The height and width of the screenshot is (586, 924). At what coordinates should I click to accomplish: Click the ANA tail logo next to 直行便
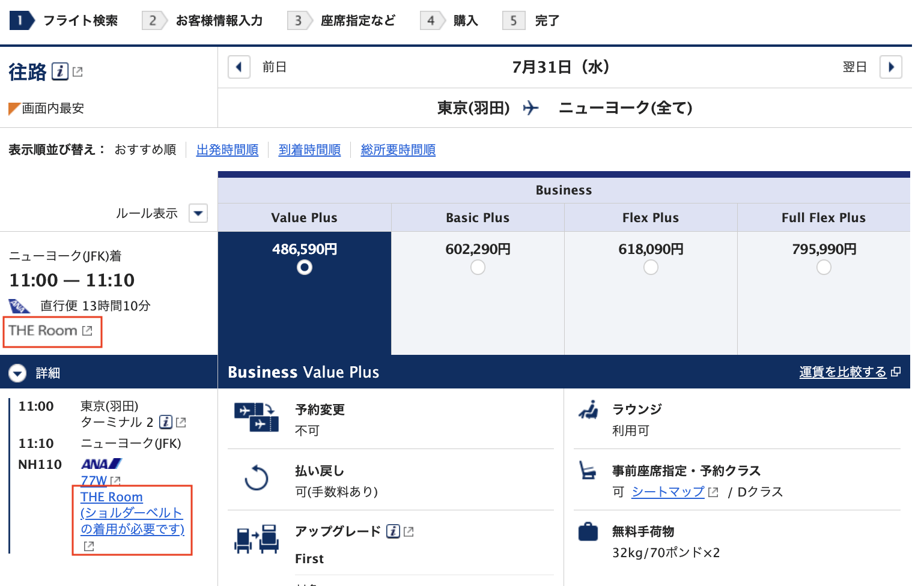(20, 306)
